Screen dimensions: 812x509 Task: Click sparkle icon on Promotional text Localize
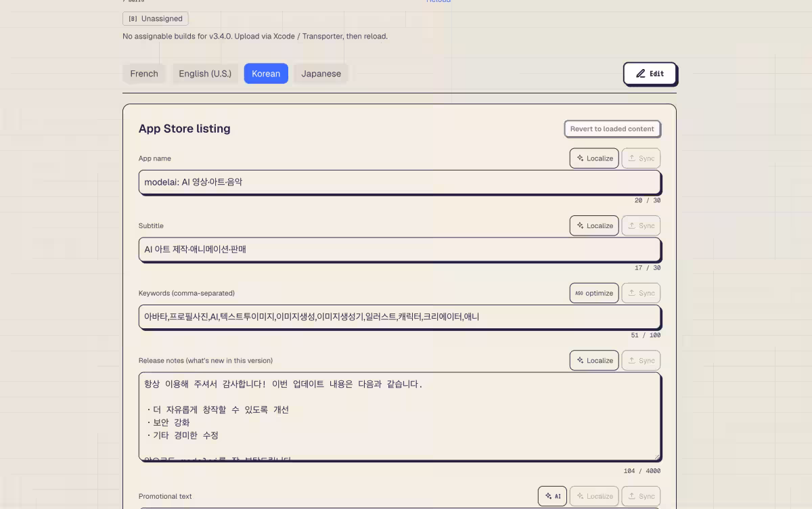coord(581,496)
